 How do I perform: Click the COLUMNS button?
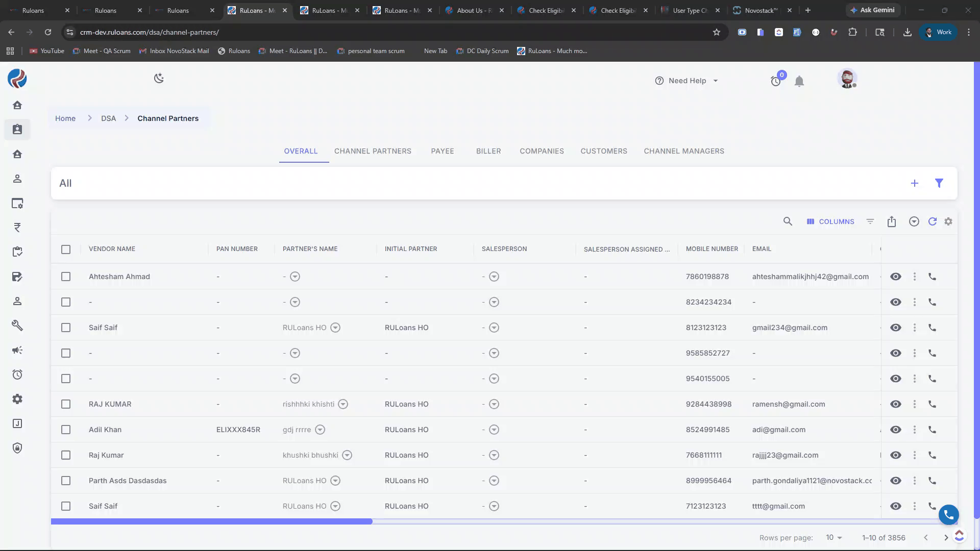830,221
